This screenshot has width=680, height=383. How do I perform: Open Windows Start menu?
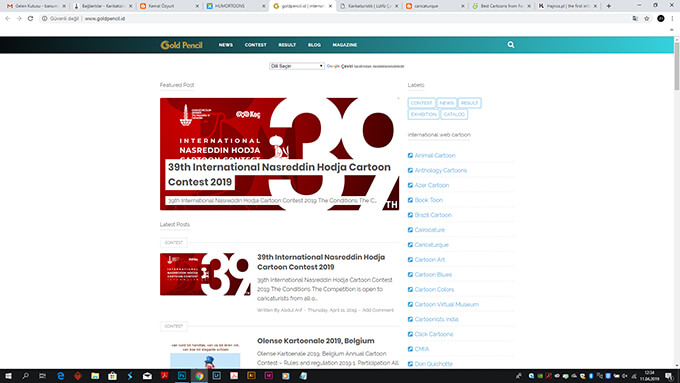(x=8, y=376)
